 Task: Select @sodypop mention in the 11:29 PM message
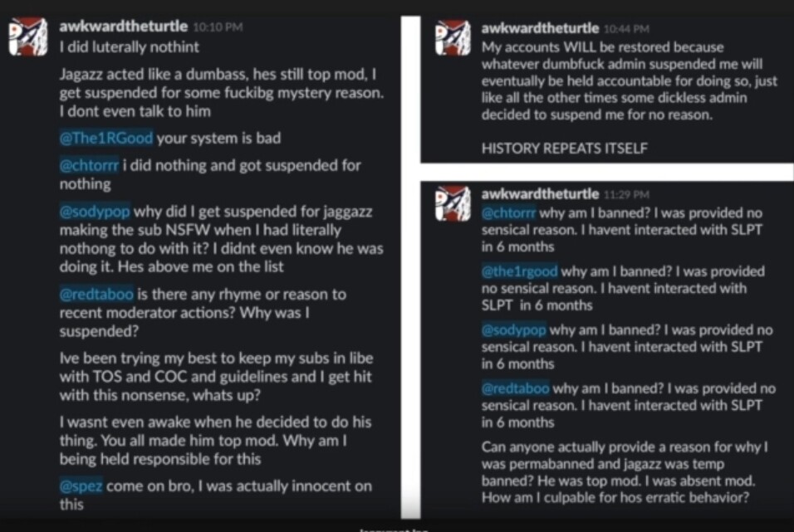click(x=513, y=329)
